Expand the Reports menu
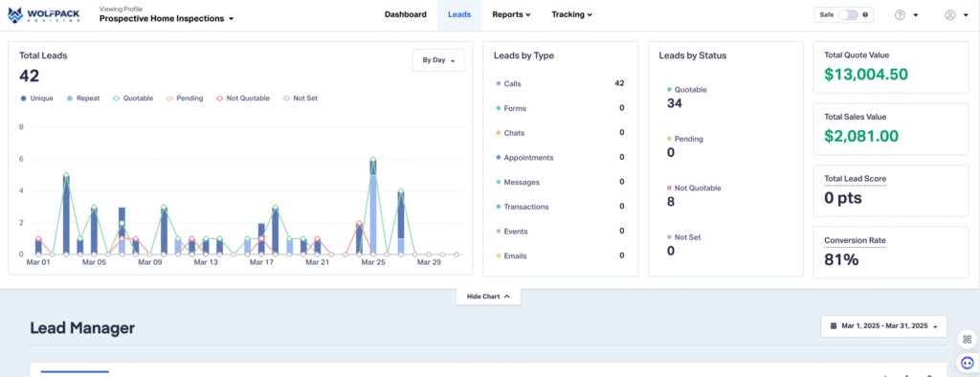Viewport: 980px width, 377px height. click(x=511, y=15)
